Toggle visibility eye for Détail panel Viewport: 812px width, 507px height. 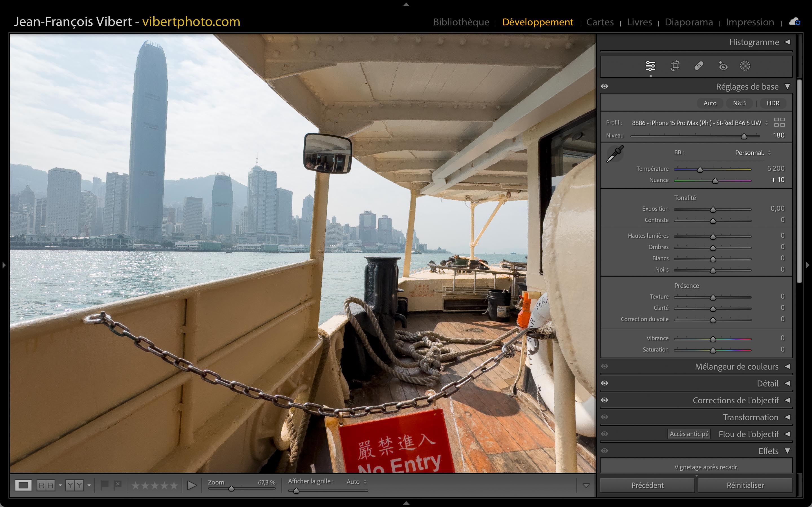[605, 383]
